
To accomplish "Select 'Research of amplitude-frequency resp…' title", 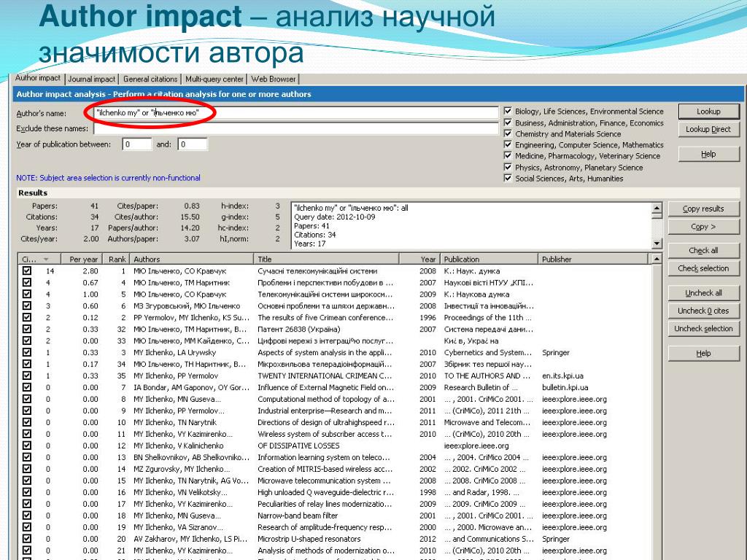I will (x=325, y=527).
